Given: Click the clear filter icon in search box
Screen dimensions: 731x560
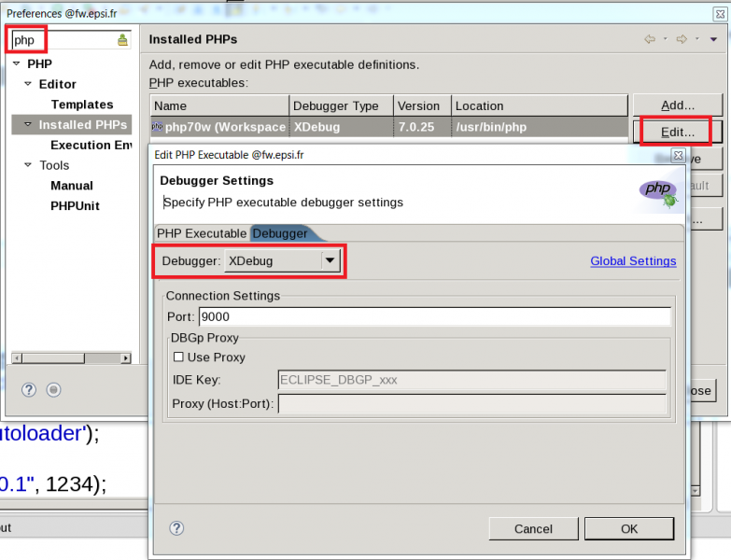Looking at the screenshot, I should 123,40.
